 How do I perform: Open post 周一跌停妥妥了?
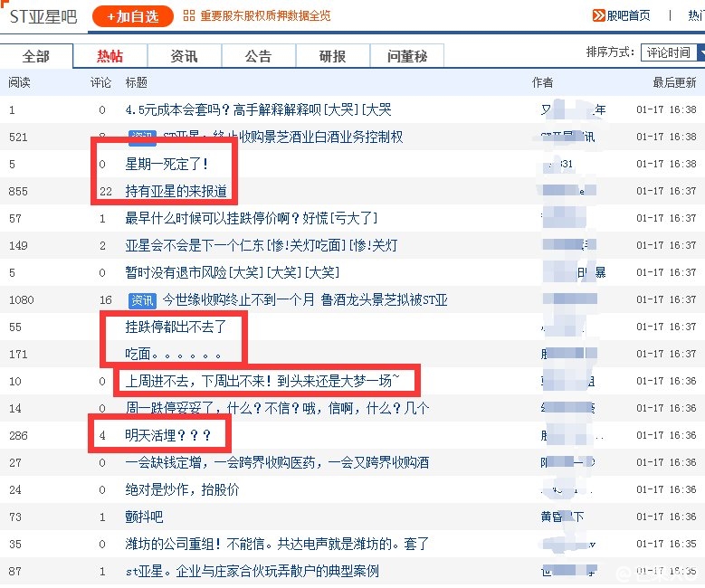(x=277, y=408)
